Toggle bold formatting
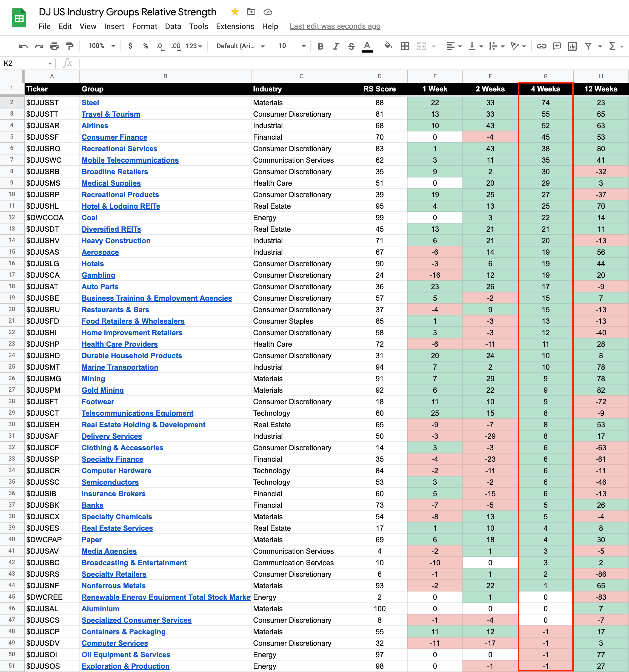 tap(320, 46)
